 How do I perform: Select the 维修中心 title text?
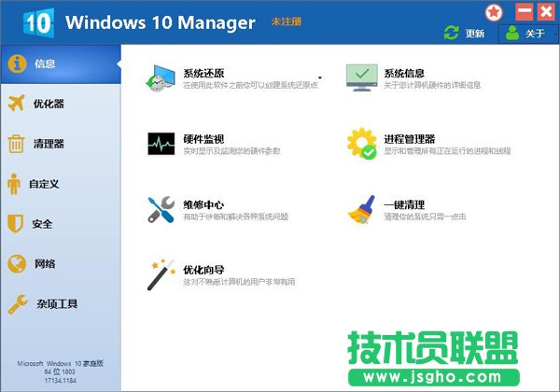203,204
